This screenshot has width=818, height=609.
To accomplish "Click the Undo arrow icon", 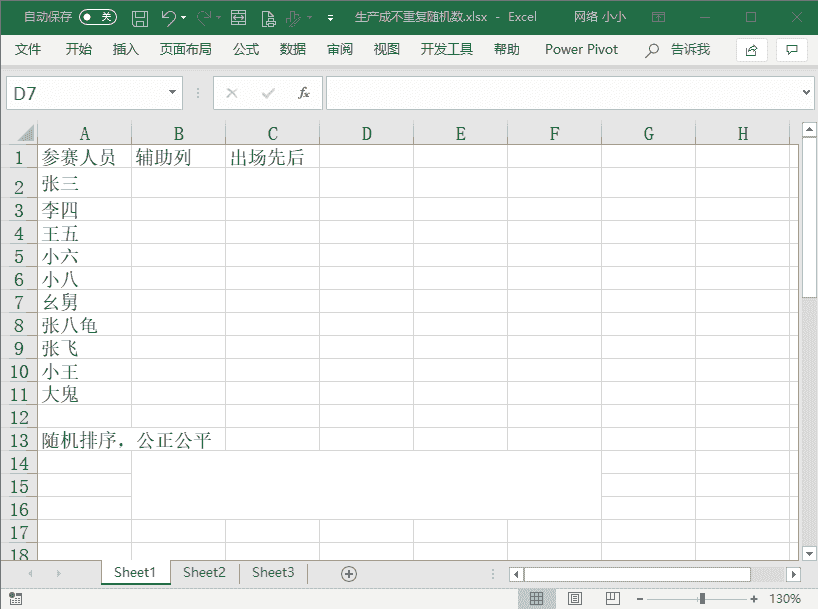I will click(x=168, y=18).
